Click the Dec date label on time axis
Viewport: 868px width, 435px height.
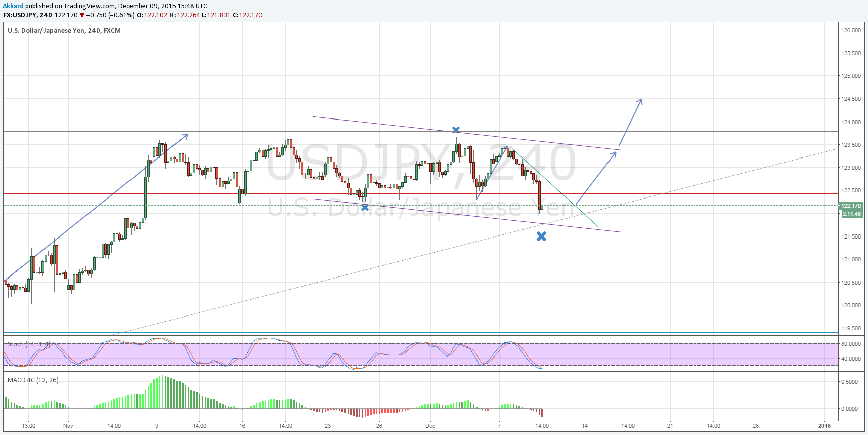click(x=430, y=426)
